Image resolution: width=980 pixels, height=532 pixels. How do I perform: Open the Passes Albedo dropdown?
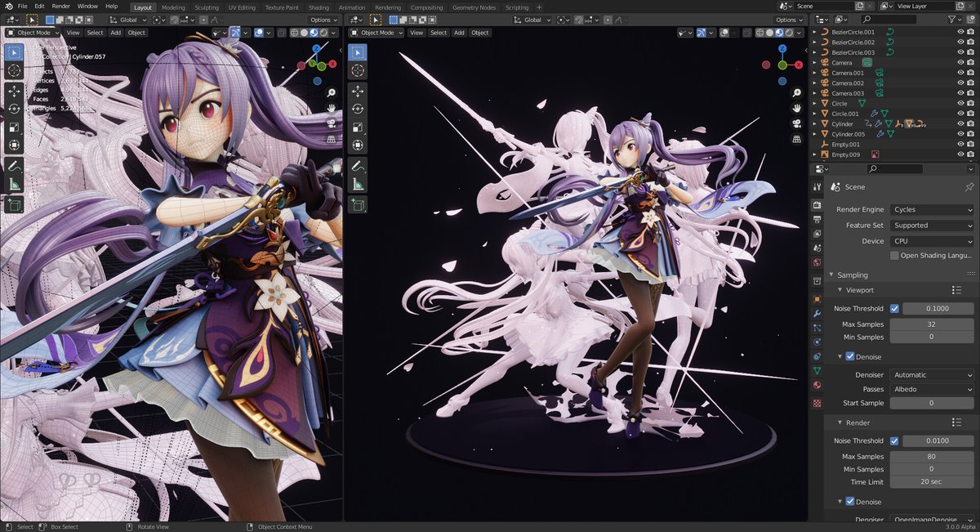click(932, 390)
